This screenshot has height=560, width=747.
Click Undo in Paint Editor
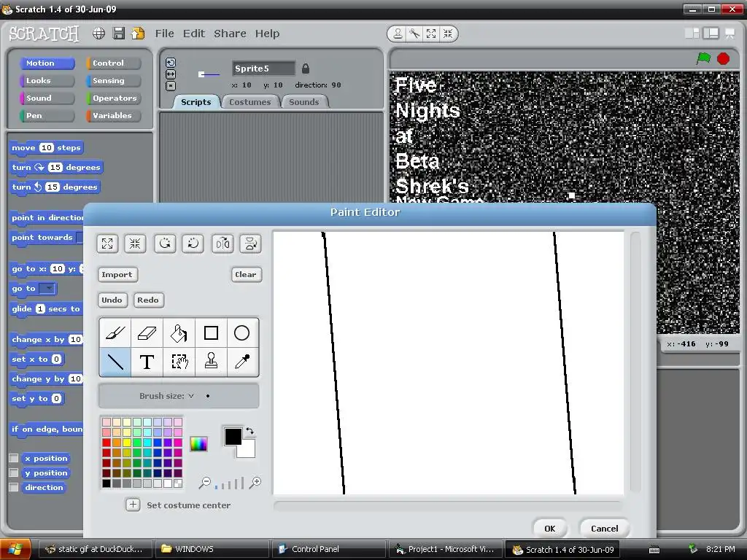(112, 300)
